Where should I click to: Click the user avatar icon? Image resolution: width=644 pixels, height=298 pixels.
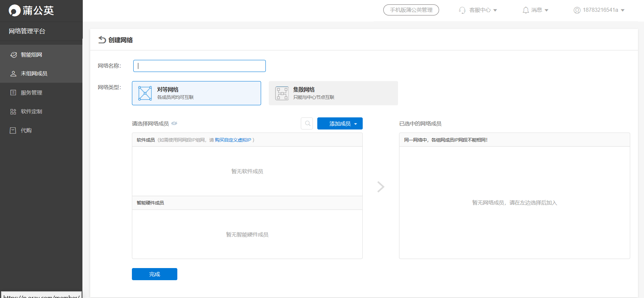(x=577, y=10)
